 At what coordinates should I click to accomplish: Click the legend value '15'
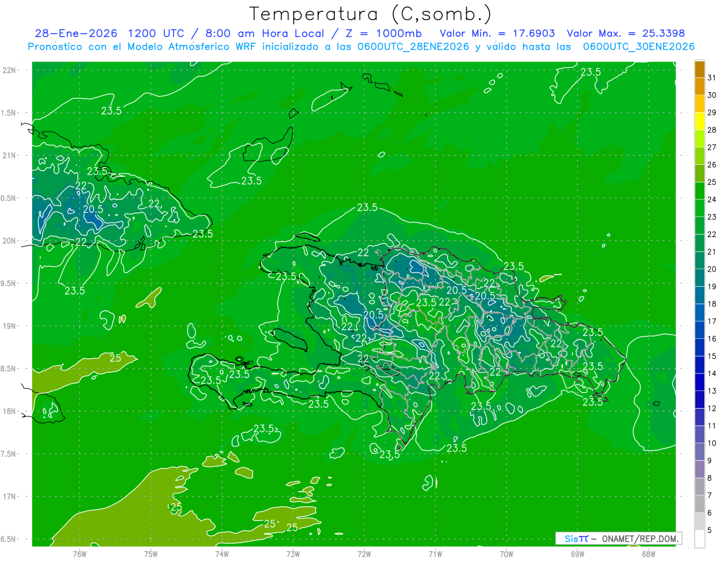[x=712, y=356]
